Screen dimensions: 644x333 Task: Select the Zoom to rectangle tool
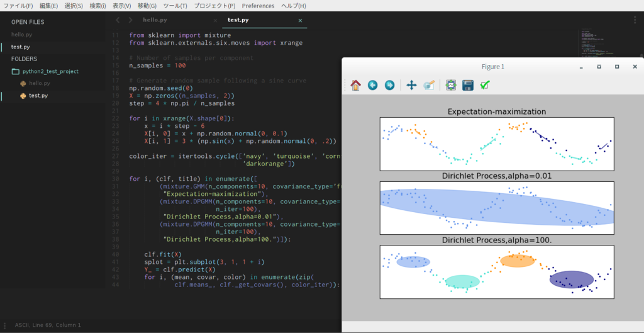click(x=429, y=85)
